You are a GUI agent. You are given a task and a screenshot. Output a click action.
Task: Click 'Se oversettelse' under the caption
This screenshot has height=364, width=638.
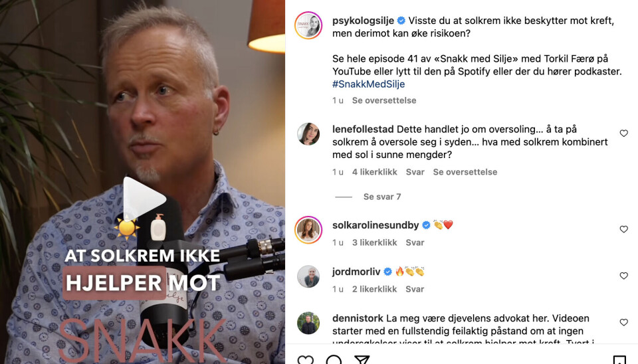click(x=384, y=100)
